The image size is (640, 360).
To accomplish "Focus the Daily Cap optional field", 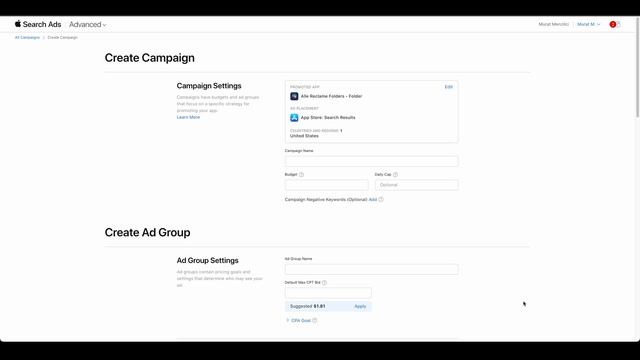I will coord(416,185).
